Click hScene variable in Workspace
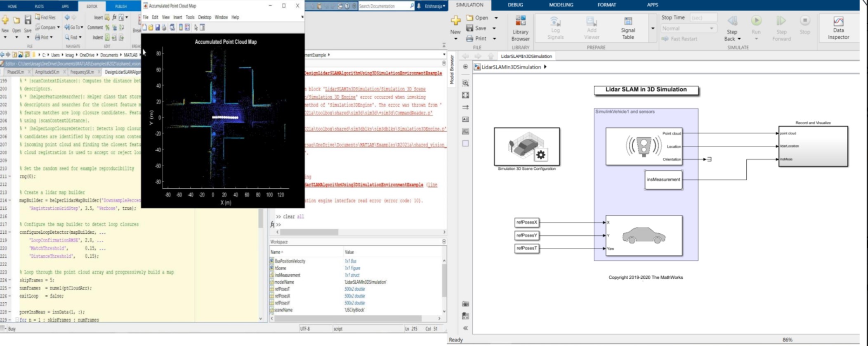 pos(280,268)
